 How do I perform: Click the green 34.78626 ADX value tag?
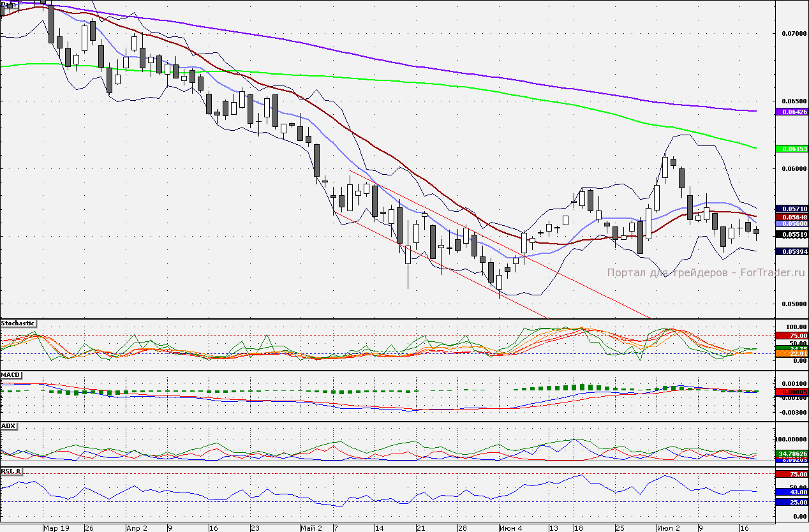(x=791, y=453)
